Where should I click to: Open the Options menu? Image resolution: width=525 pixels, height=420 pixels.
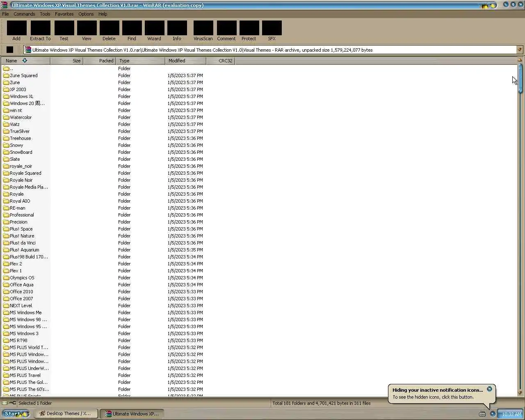pyautogui.click(x=86, y=14)
